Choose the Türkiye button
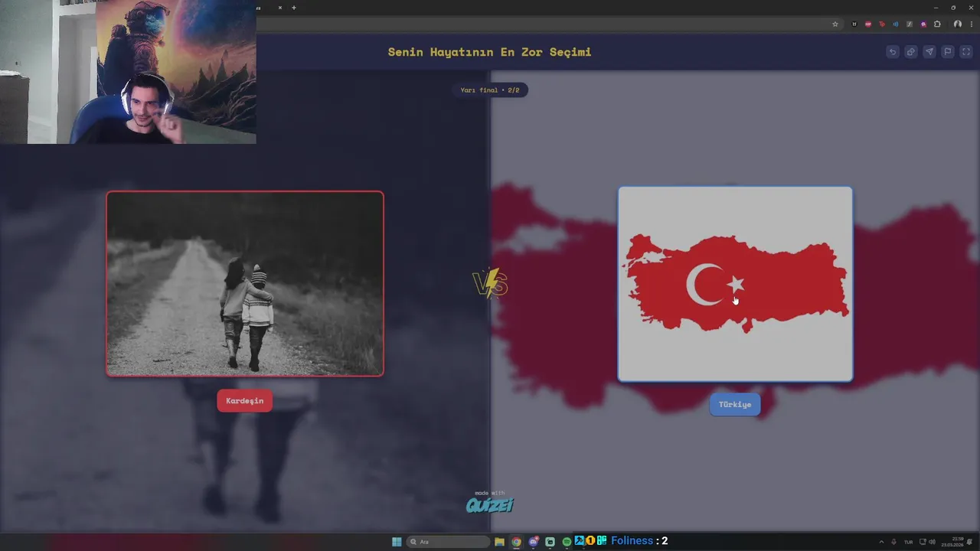 coord(735,404)
